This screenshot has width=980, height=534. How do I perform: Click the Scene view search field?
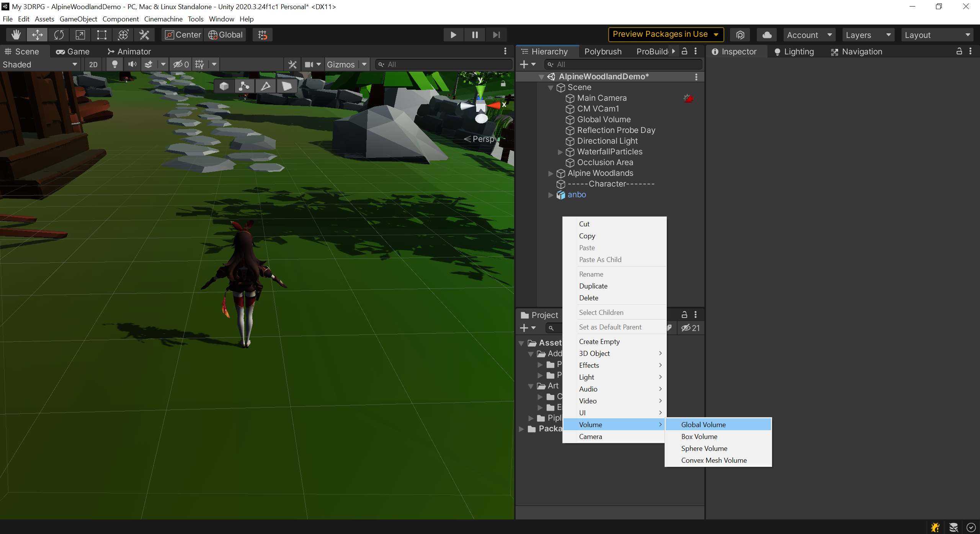443,64
